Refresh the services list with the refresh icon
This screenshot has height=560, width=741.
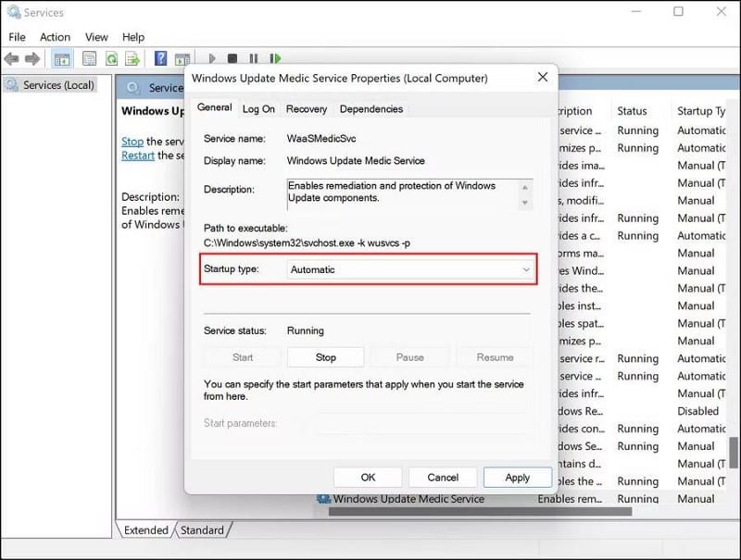coord(113,58)
